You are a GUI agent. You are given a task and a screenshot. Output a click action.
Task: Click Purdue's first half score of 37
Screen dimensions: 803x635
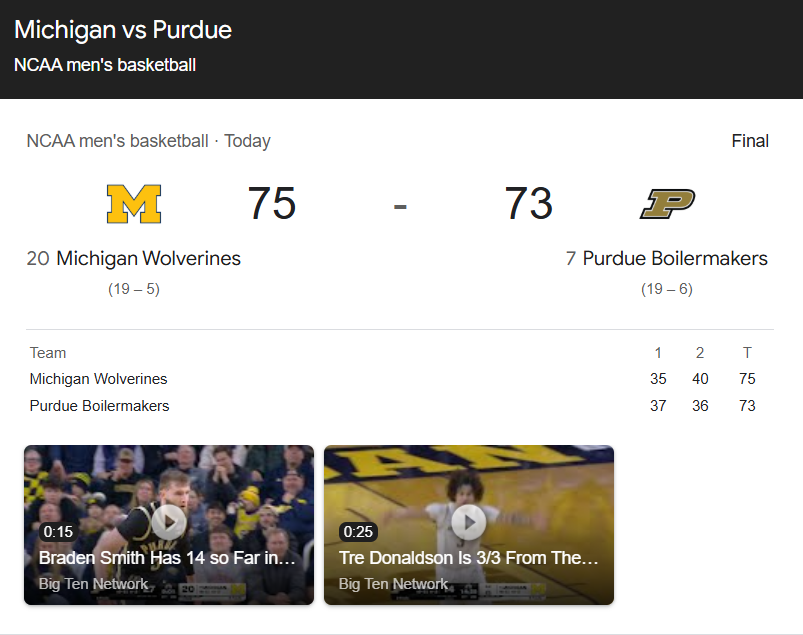658,406
